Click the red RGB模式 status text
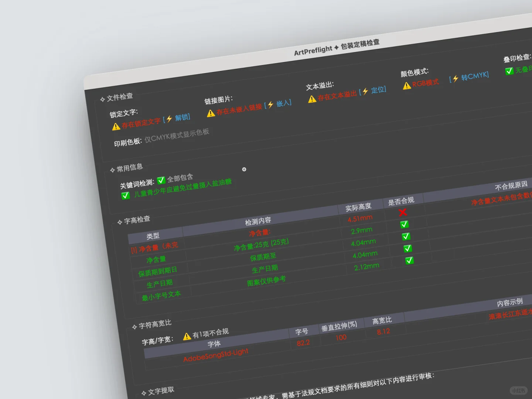Viewport: 532px width, 399px height. [426, 83]
